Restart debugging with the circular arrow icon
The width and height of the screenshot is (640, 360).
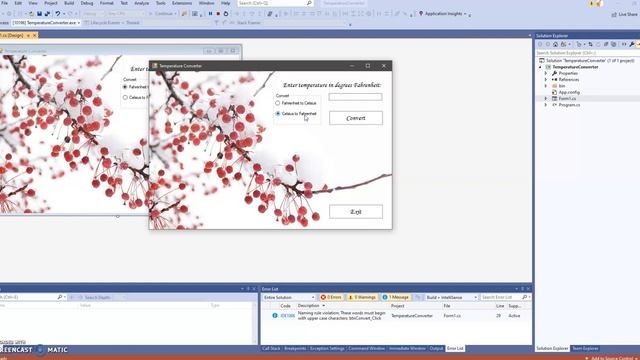[226, 13]
